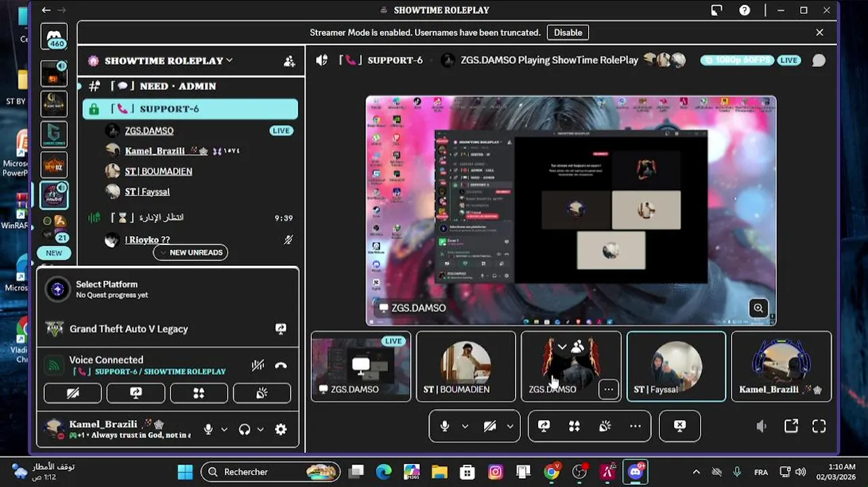
Task: Open user settings gear icon
Action: (x=281, y=430)
